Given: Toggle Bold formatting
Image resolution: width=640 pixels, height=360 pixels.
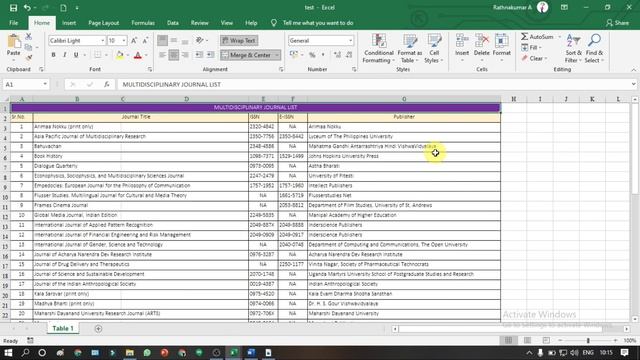Looking at the screenshot, I should [x=53, y=55].
